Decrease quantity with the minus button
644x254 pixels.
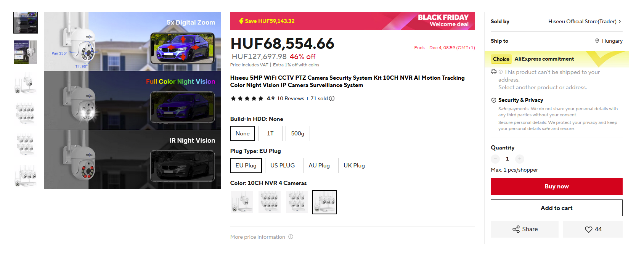tap(495, 159)
